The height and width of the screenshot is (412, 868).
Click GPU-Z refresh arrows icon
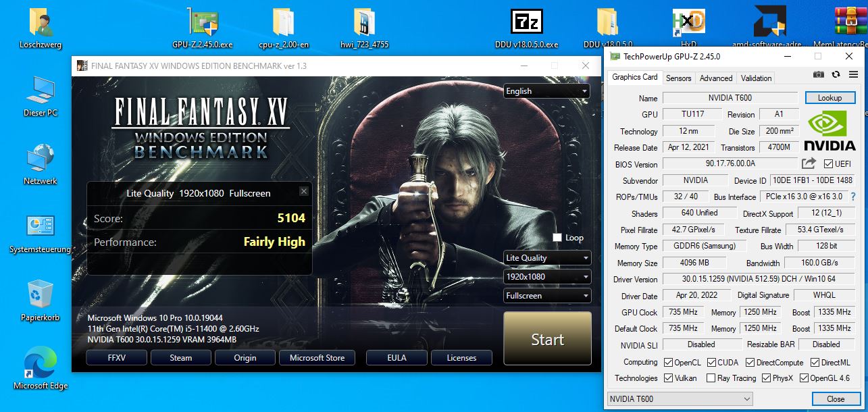(x=836, y=74)
